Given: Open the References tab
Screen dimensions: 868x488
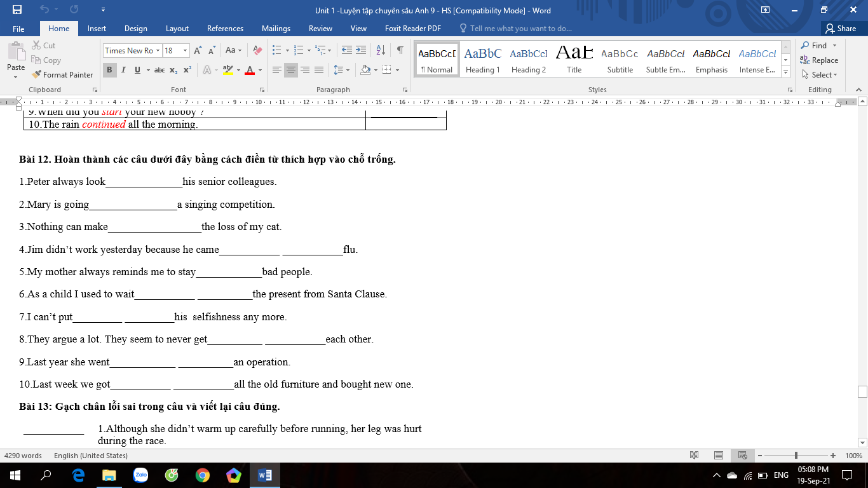Looking at the screenshot, I should tap(226, 29).
